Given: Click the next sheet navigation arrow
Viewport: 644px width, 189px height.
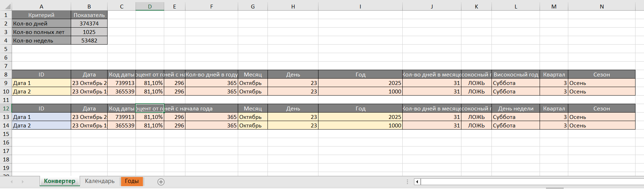Looking at the screenshot, I should [x=23, y=182].
